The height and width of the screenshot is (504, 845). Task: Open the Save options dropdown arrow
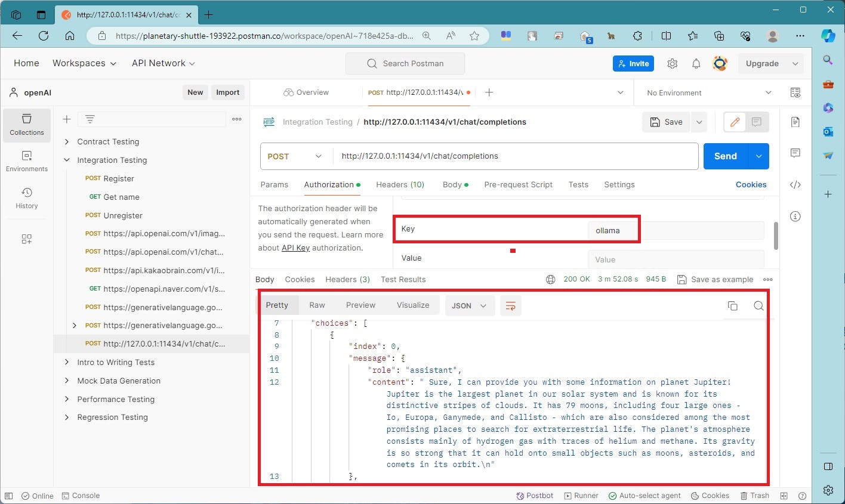[x=699, y=122]
